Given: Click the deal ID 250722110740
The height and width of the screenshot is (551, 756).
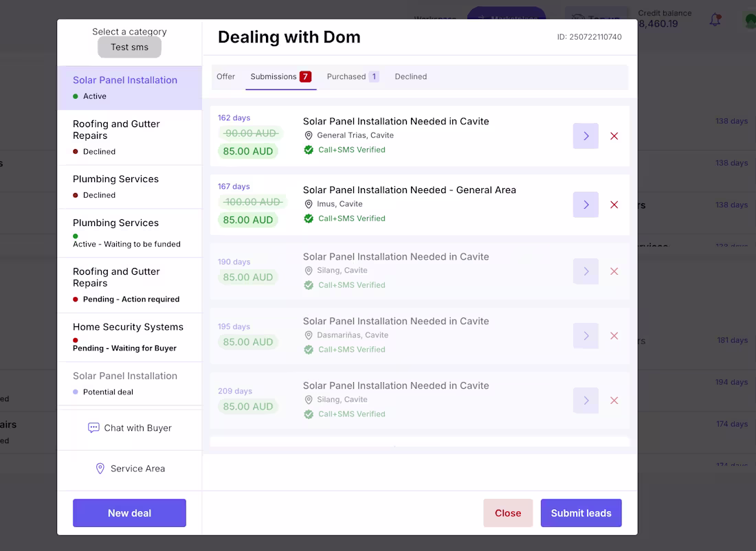Looking at the screenshot, I should 589,37.
